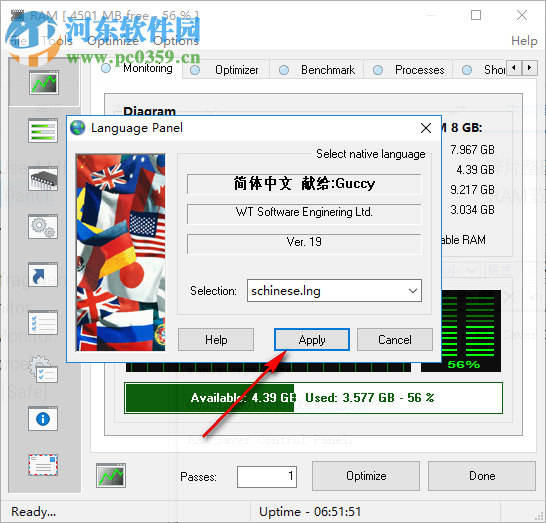Click the Help button in Language Panel
This screenshot has width=546, height=523.
pos(216,339)
